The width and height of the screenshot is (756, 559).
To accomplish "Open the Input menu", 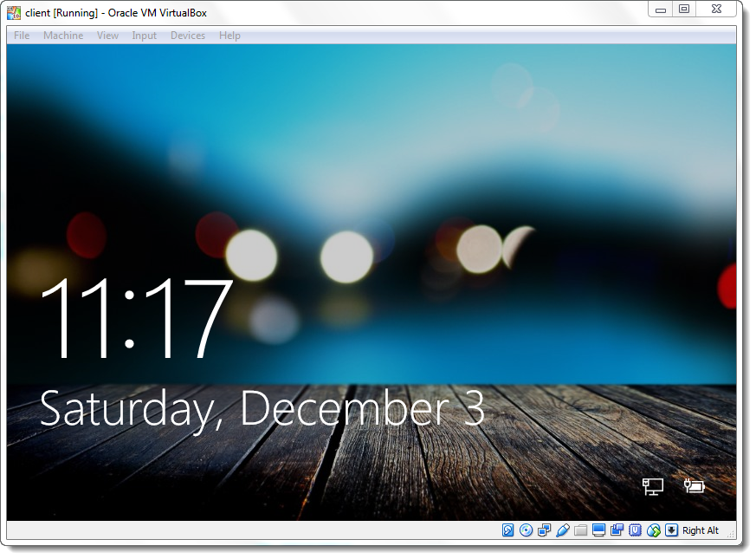I will click(144, 36).
